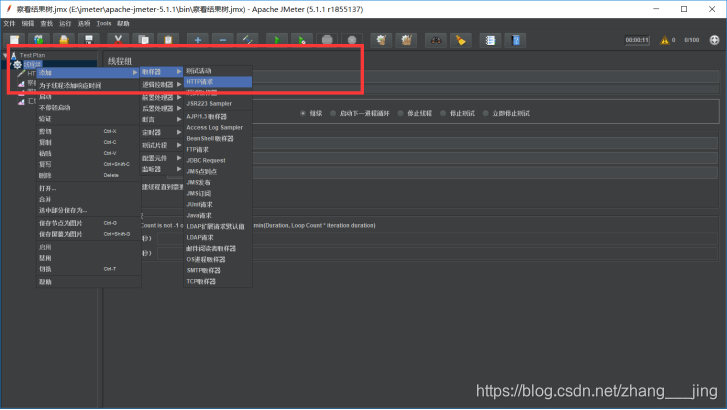Expand the 前置处理器 submenu
Image resolution: width=727 pixels, height=410 pixels.
pos(161,97)
